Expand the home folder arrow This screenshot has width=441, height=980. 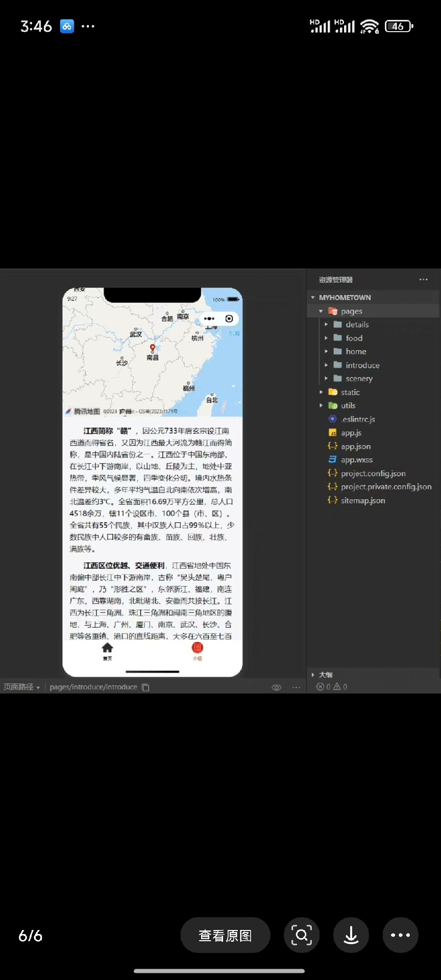pyautogui.click(x=326, y=351)
